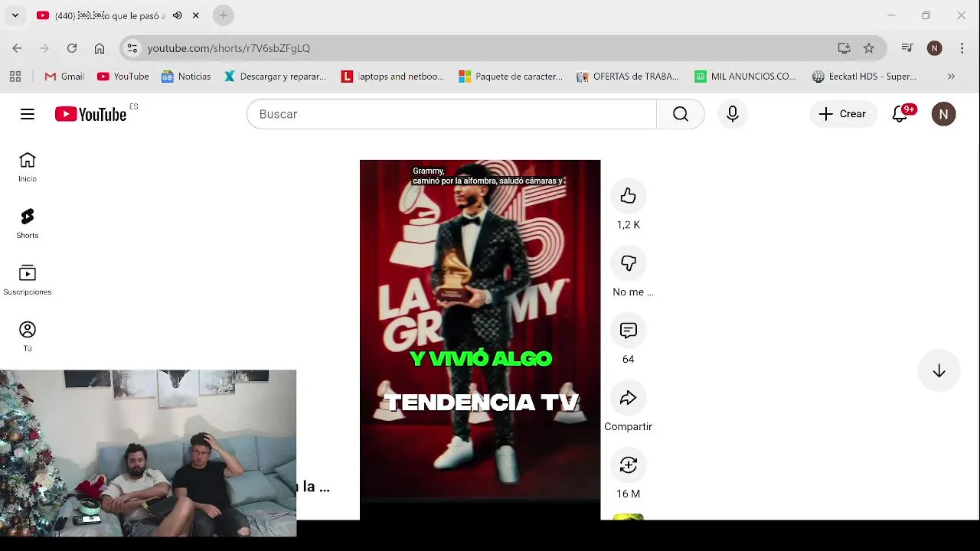
Task: Close the YouTube tab
Action: pyautogui.click(x=196, y=15)
